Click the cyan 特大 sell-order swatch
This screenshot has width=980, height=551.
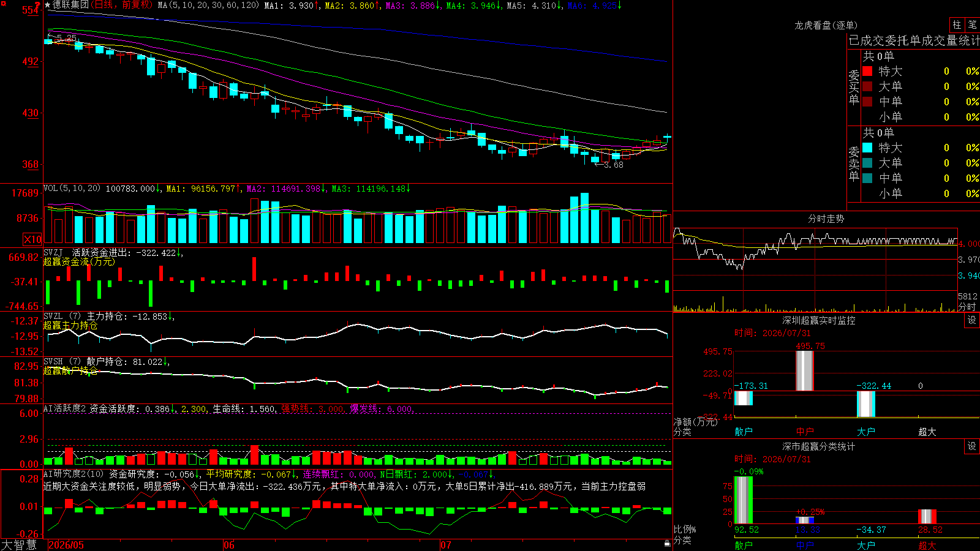tap(867, 148)
